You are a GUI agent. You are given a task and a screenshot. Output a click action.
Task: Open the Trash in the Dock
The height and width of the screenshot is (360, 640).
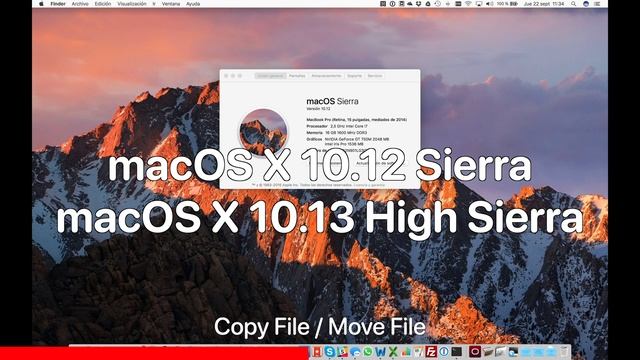[564, 351]
